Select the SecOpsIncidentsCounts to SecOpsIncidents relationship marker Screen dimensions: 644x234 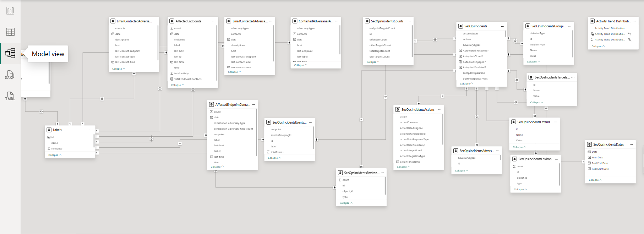pos(435,40)
